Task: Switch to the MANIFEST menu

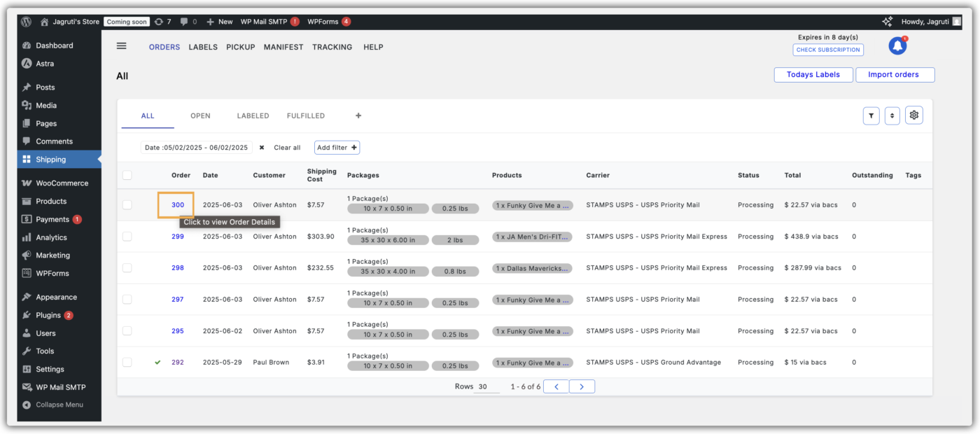Action: [283, 47]
